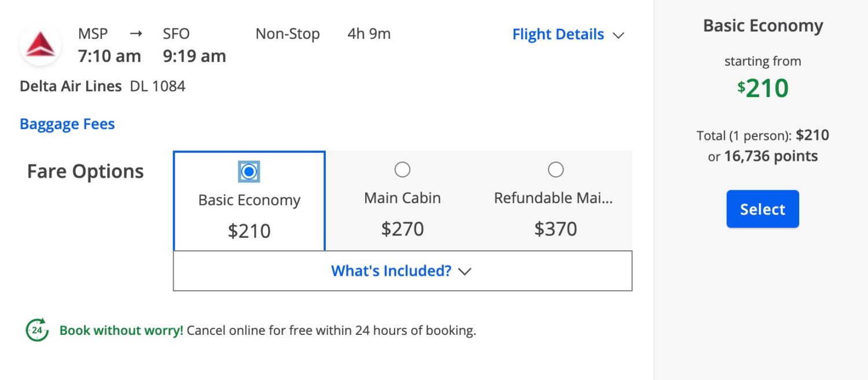The height and width of the screenshot is (380, 868).
Task: Click the Main Cabin $270 fare option
Action: coord(402,201)
